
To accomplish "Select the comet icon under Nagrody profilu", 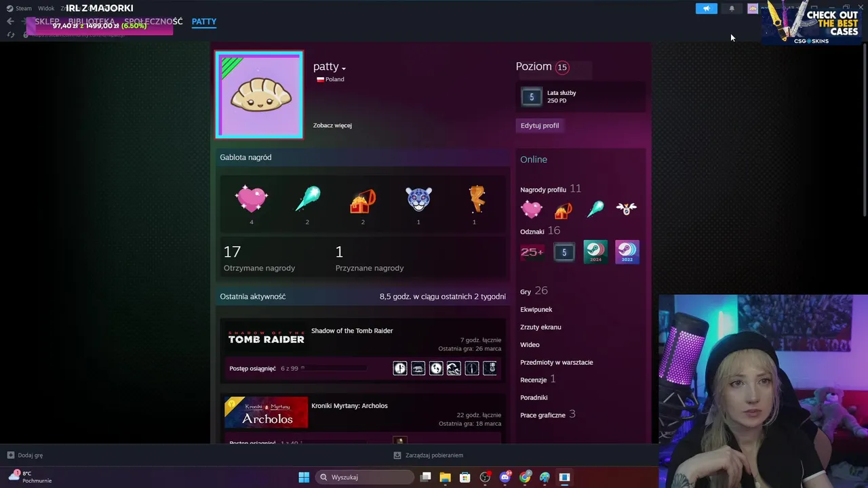I will click(x=595, y=209).
